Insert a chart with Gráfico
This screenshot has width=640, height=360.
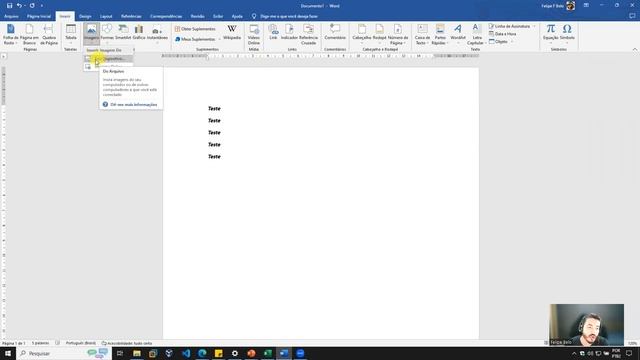139,33
